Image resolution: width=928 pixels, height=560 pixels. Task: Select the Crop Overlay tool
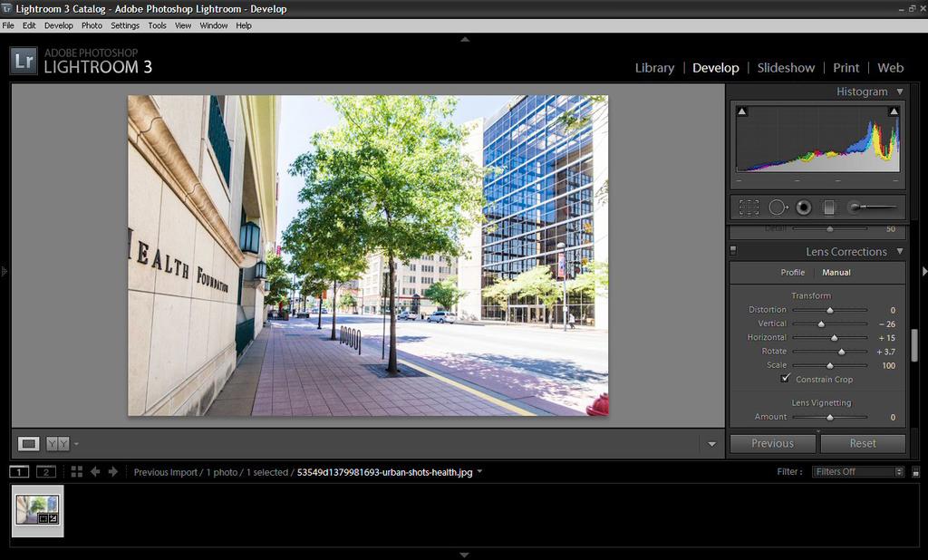tap(749, 208)
